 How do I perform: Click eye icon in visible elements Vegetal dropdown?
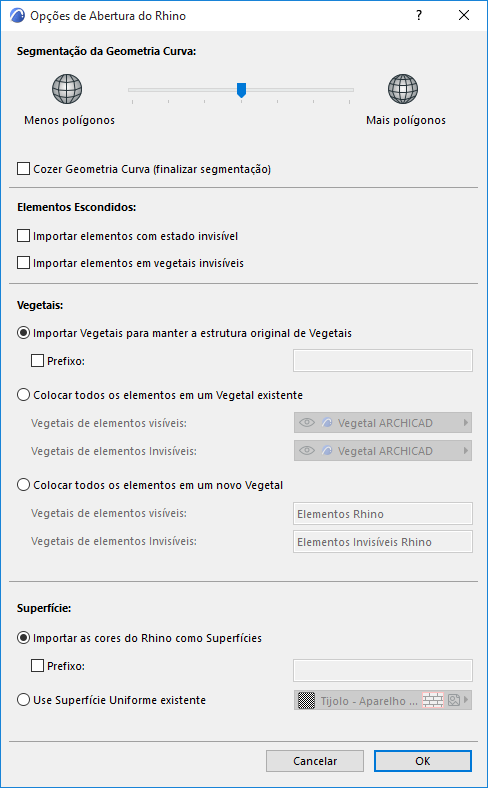click(x=307, y=423)
